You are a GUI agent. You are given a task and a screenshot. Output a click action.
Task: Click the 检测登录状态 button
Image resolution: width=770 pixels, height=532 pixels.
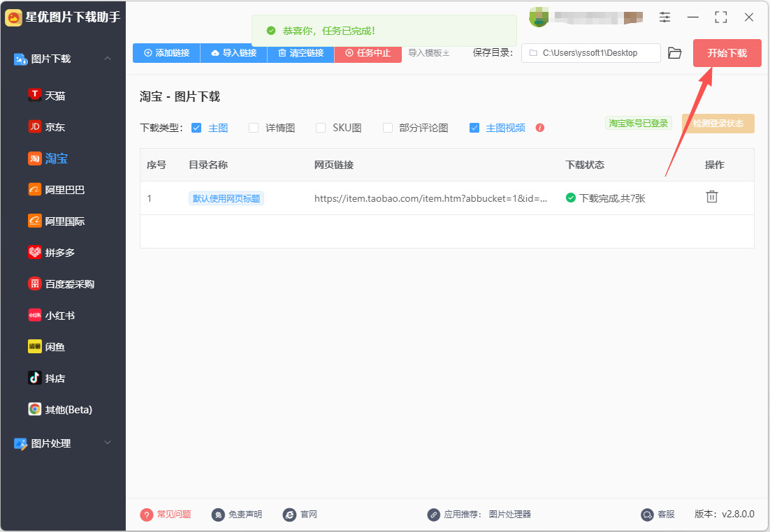point(718,123)
